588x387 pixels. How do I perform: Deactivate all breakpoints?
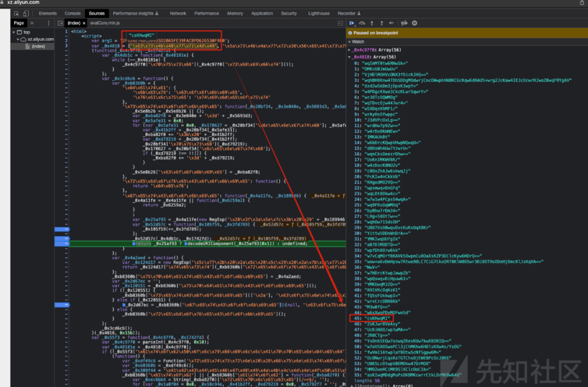(x=404, y=23)
